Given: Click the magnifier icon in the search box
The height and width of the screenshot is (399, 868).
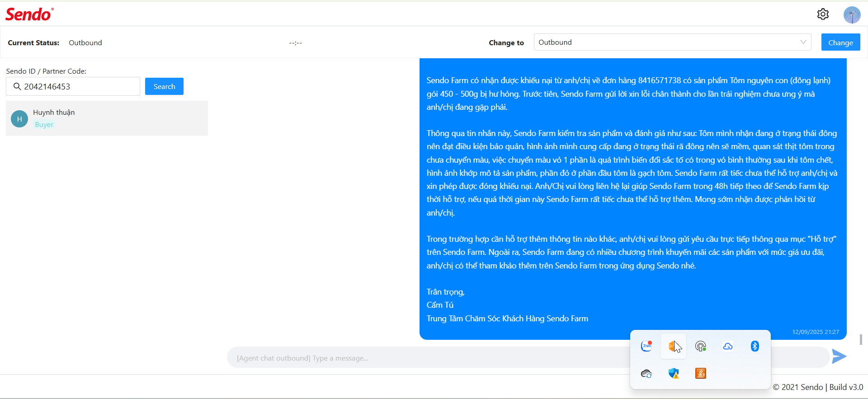Looking at the screenshot, I should point(17,86).
